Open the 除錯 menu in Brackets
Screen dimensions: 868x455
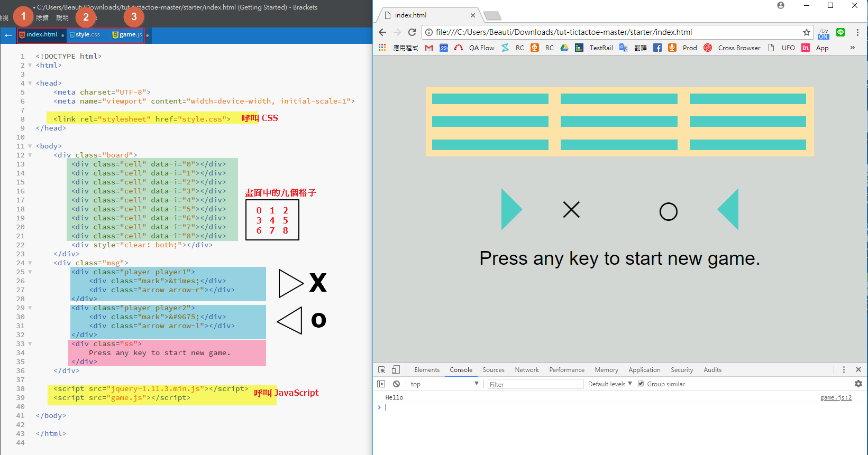click(x=42, y=17)
